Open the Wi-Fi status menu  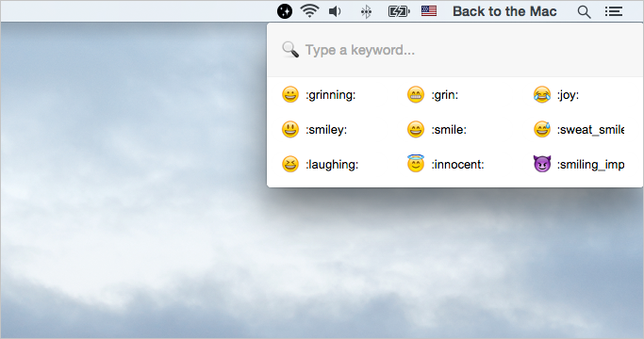[309, 11]
